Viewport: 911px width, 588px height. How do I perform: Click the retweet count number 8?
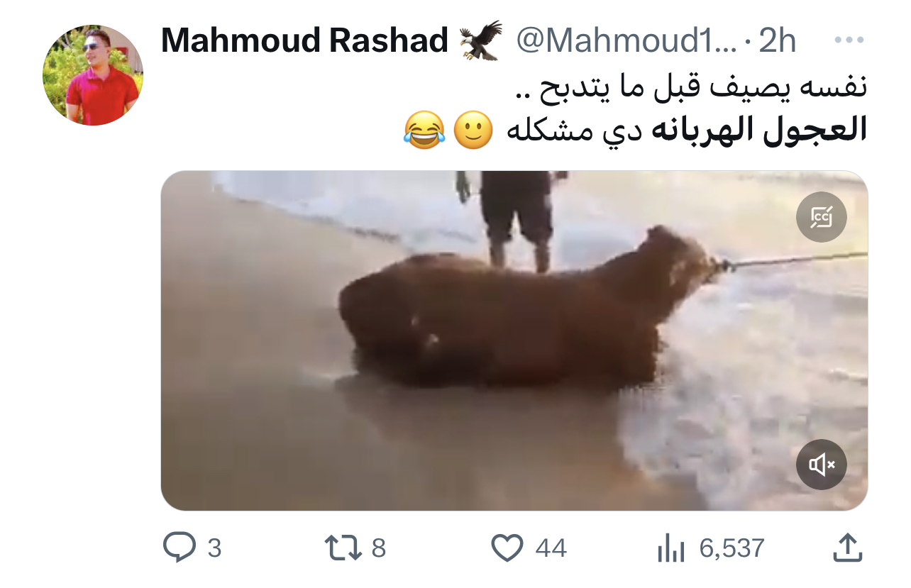click(x=379, y=548)
